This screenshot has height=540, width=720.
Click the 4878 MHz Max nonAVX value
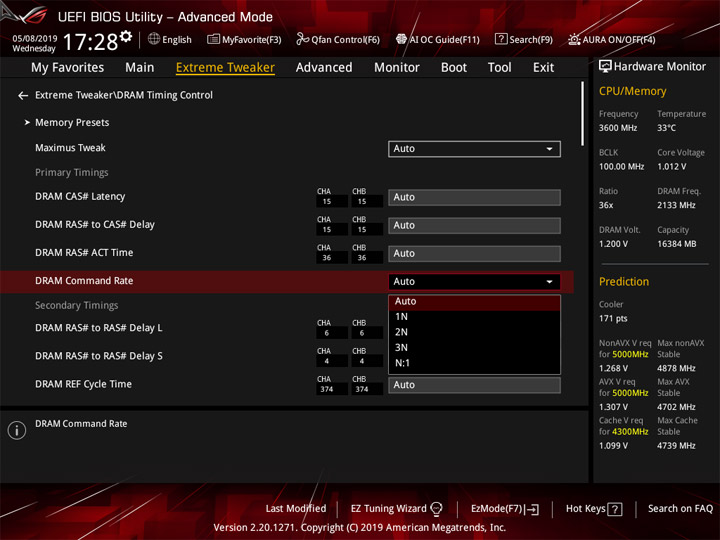(676, 368)
